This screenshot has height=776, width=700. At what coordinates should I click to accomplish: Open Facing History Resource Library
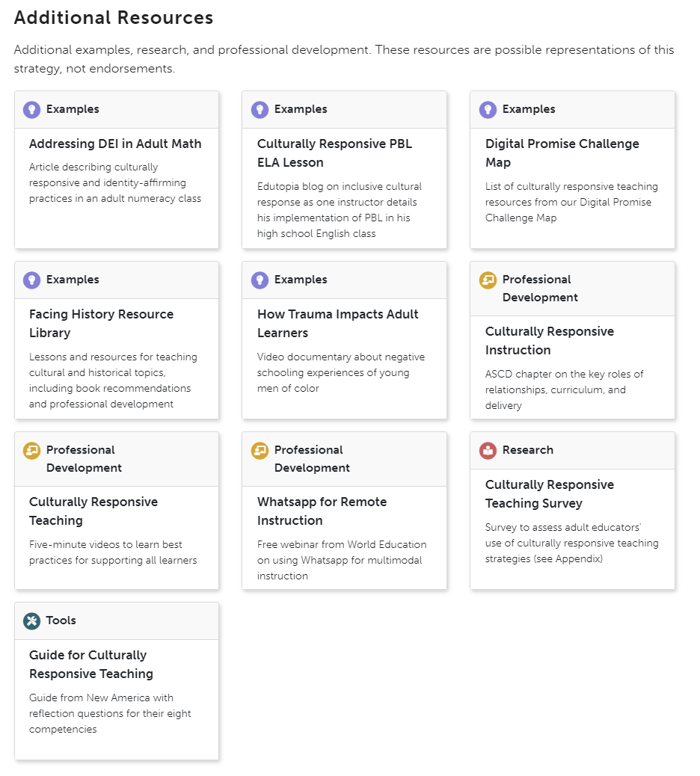101,323
